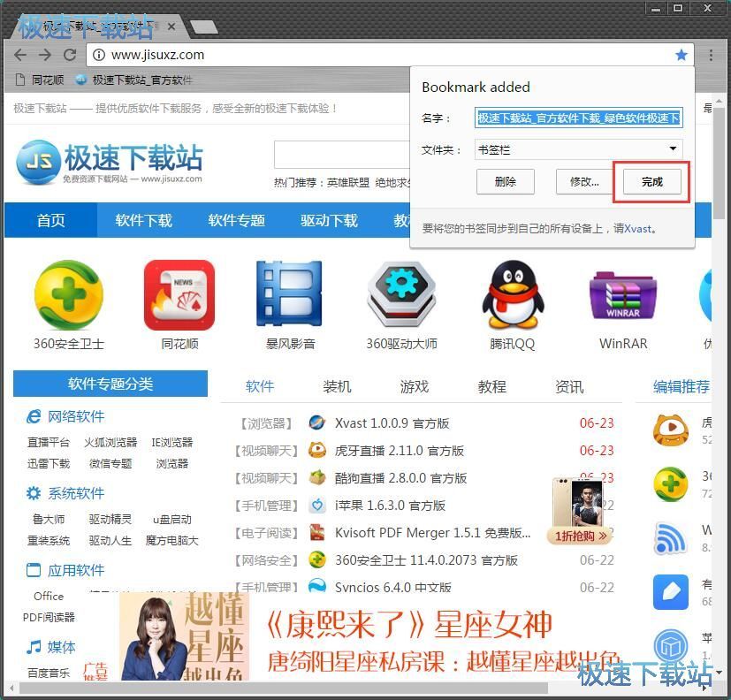This screenshot has height=700, width=731.
Task: Click the 虎牙直播 entry icon
Action: (x=317, y=450)
